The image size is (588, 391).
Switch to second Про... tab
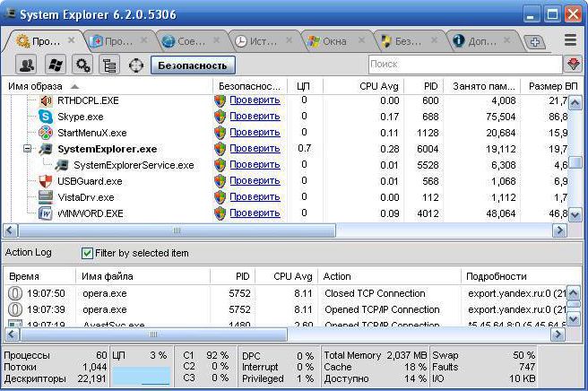point(117,41)
